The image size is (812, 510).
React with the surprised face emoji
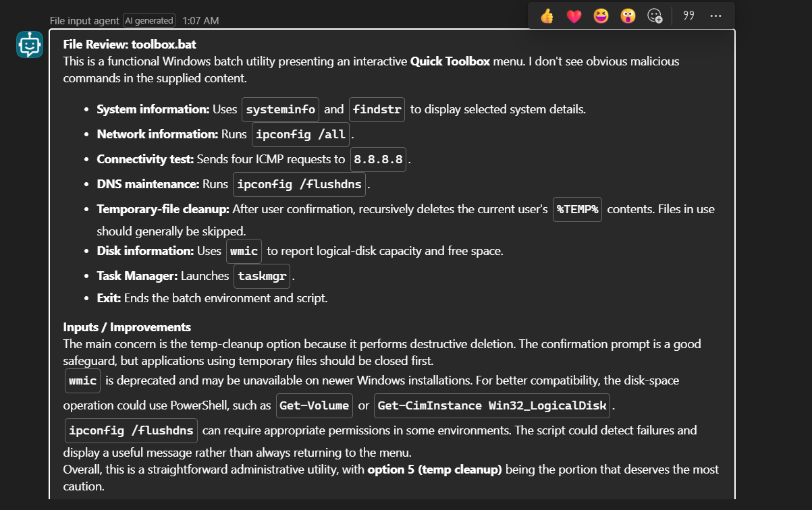tap(628, 16)
